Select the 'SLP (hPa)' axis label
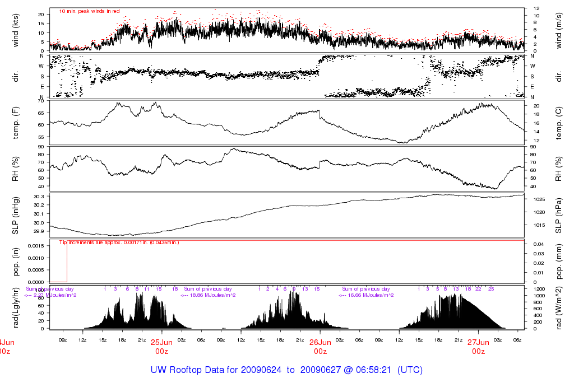The image size is (574, 392). [558, 216]
